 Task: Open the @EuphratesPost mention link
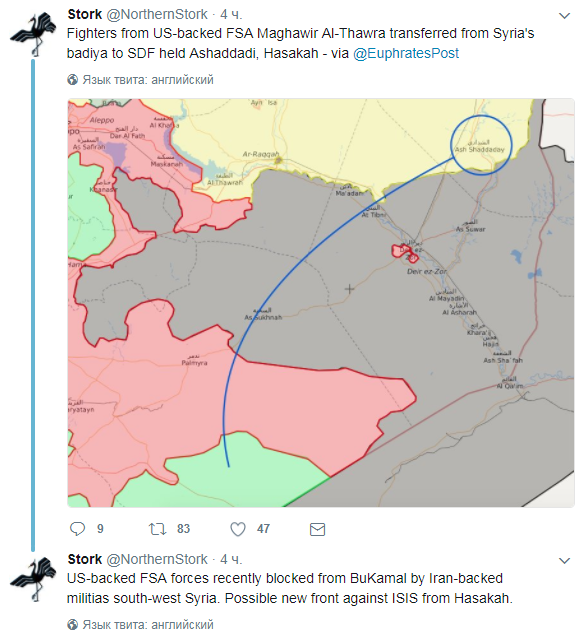(x=406, y=53)
